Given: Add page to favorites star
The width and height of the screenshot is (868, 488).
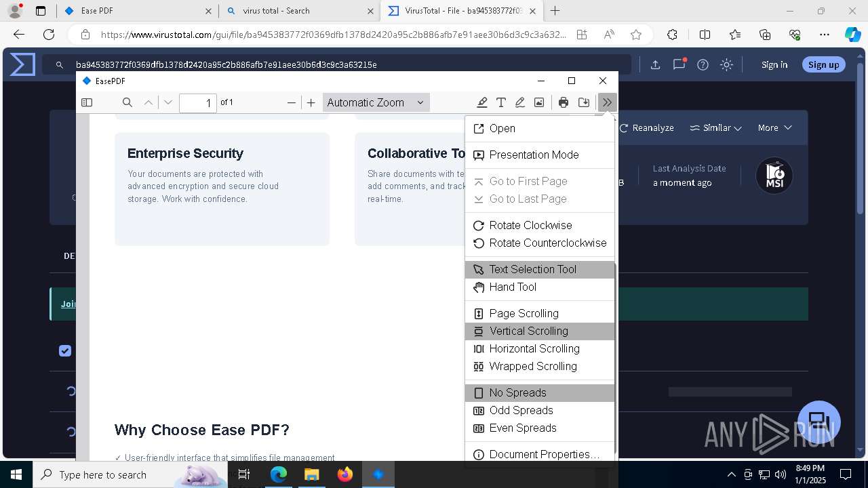Looking at the screenshot, I should (635, 35).
